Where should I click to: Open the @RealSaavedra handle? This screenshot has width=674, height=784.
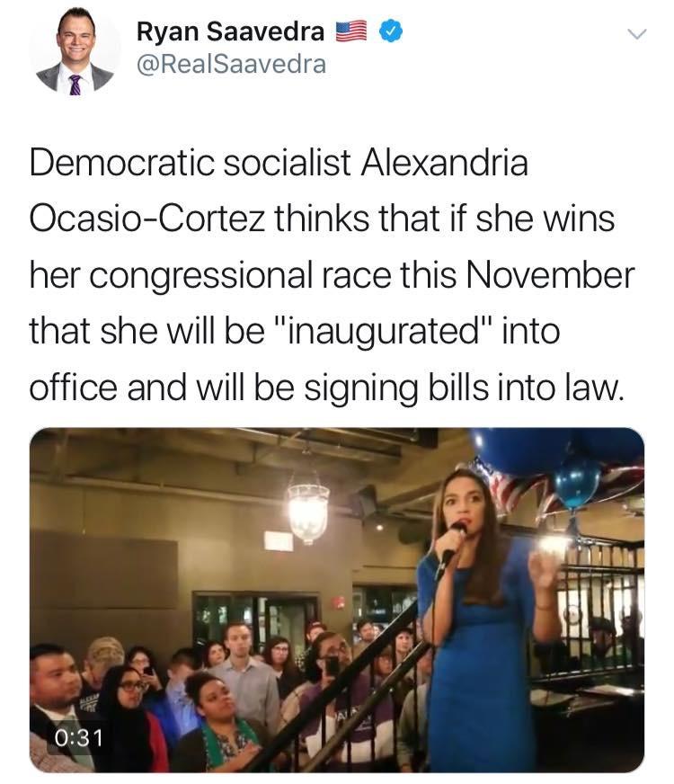tap(231, 64)
